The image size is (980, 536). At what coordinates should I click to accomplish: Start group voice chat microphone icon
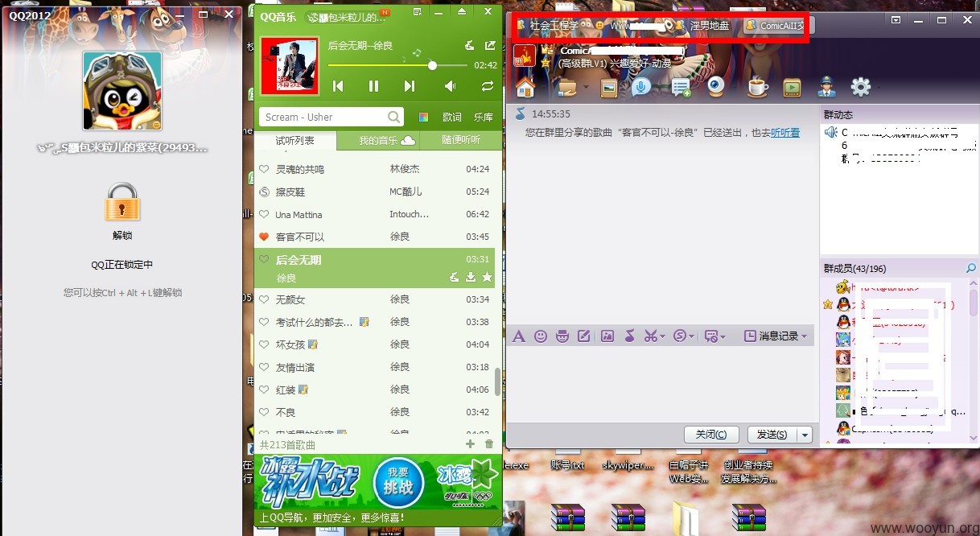(640, 87)
